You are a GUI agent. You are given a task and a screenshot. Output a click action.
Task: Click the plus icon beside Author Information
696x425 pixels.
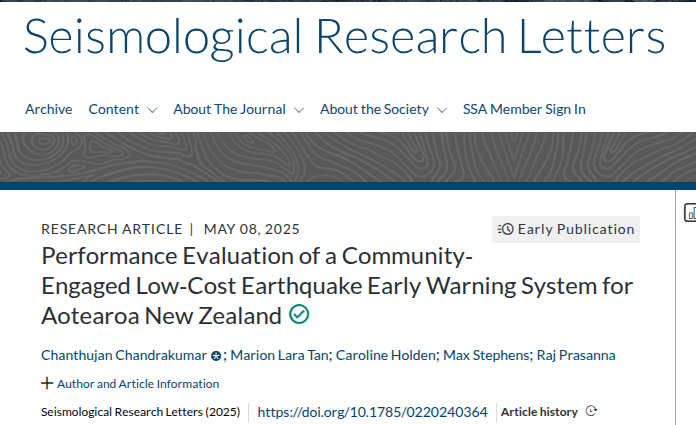pos(47,383)
